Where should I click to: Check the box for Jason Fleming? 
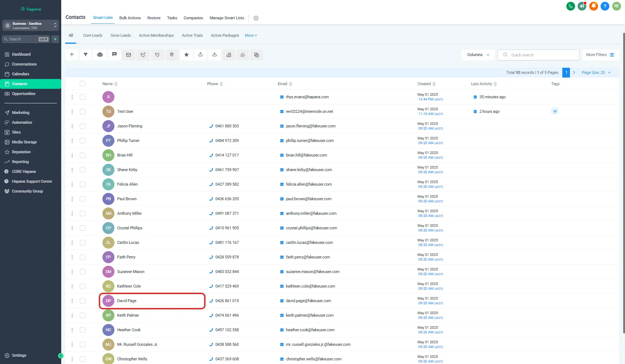[83, 126]
